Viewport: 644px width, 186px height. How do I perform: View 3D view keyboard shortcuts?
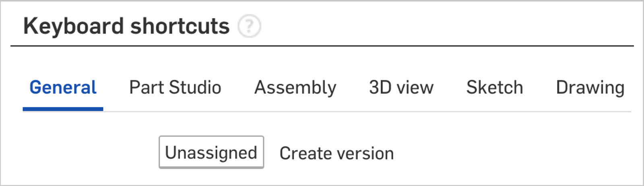point(401,88)
